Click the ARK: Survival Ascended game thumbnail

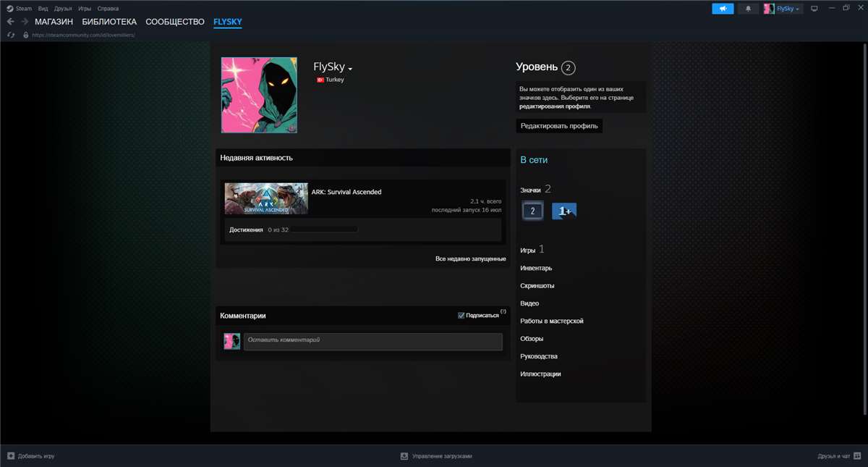[266, 198]
